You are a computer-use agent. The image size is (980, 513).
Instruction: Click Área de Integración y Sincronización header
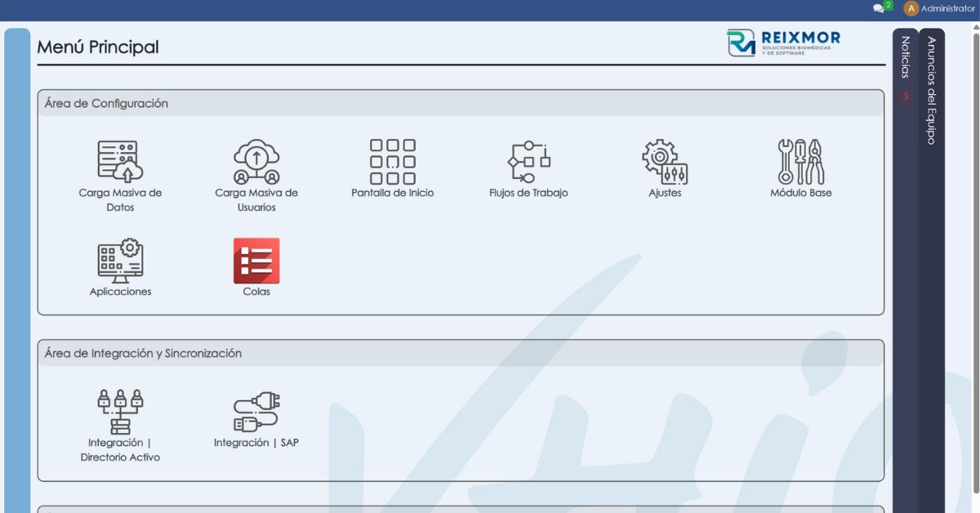143,354
